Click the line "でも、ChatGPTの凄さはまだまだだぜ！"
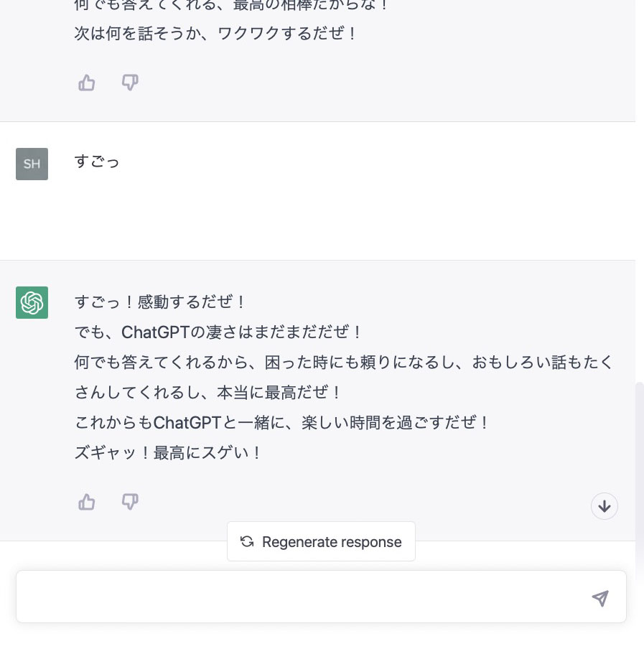The width and height of the screenshot is (644, 649). point(219,332)
